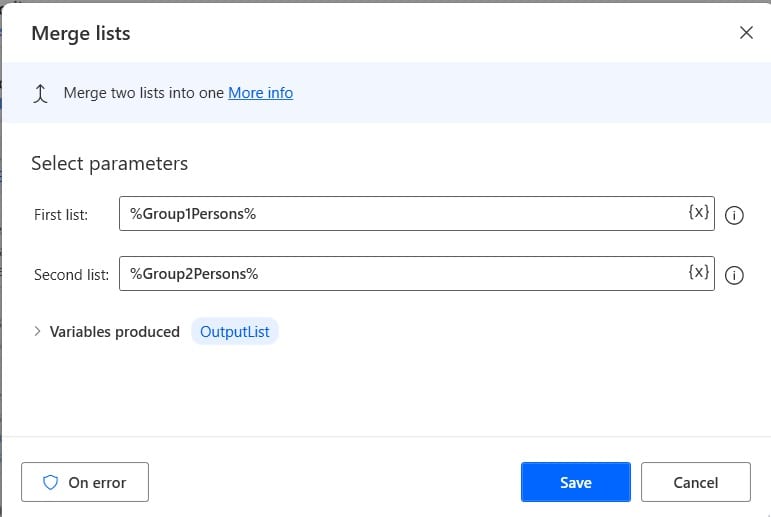Click the 'Select parameters' heading text
Image resolution: width=771 pixels, height=517 pixels.
(x=110, y=163)
